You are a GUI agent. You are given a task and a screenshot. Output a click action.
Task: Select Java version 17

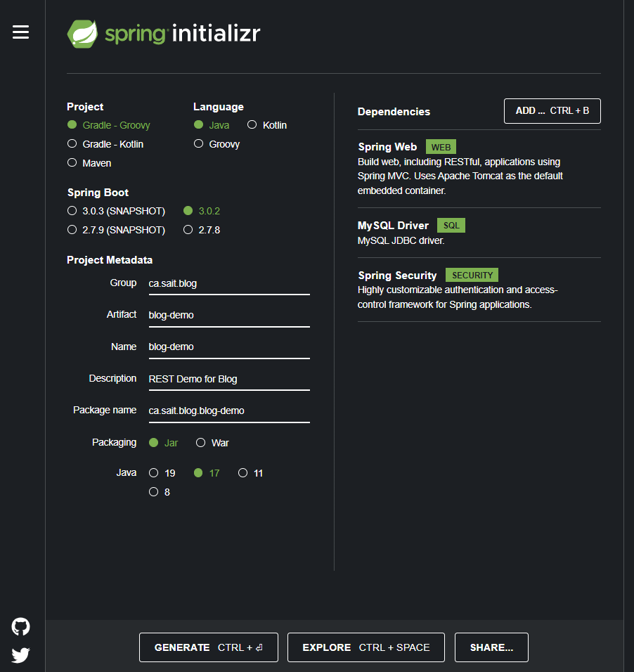point(207,473)
